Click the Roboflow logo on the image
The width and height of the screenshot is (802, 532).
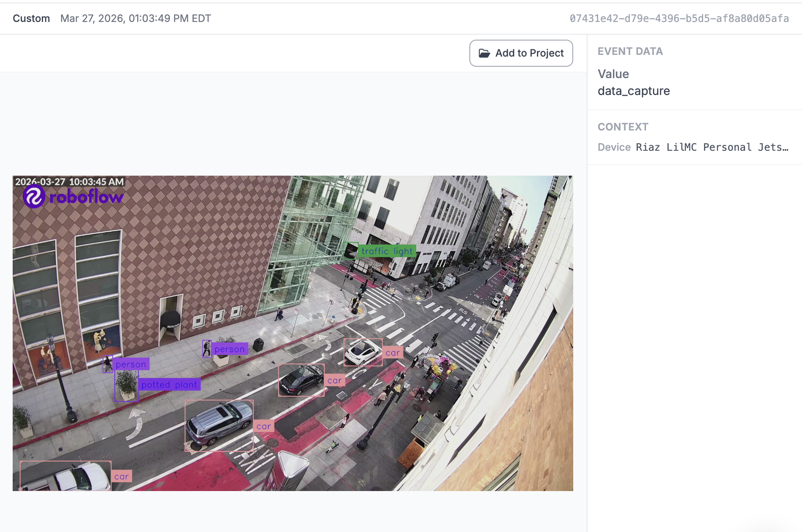pos(73,197)
